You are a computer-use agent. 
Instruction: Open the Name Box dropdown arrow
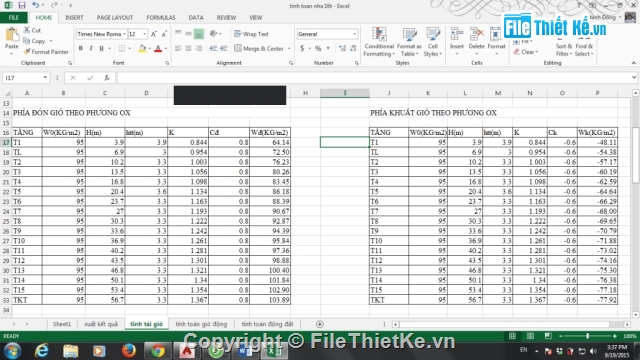45,78
